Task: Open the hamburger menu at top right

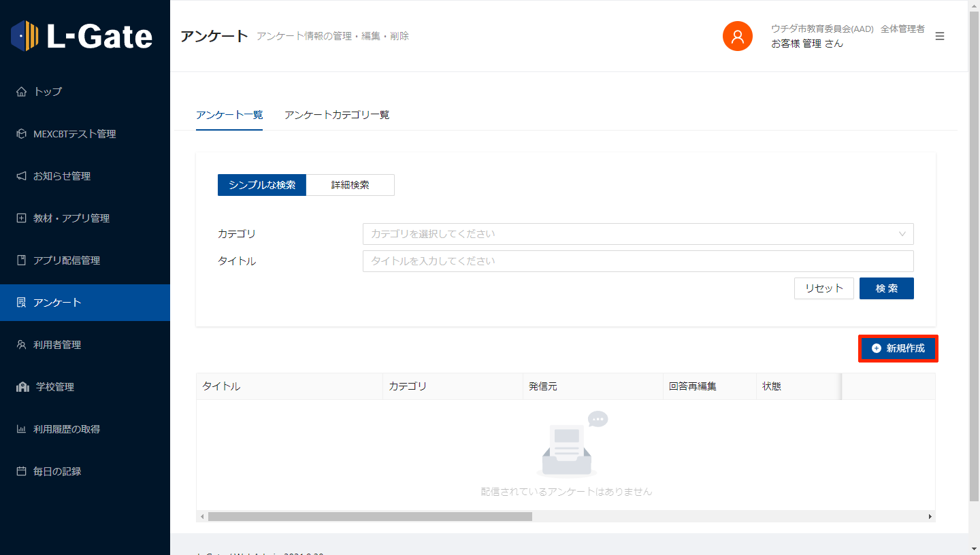Action: coord(940,36)
